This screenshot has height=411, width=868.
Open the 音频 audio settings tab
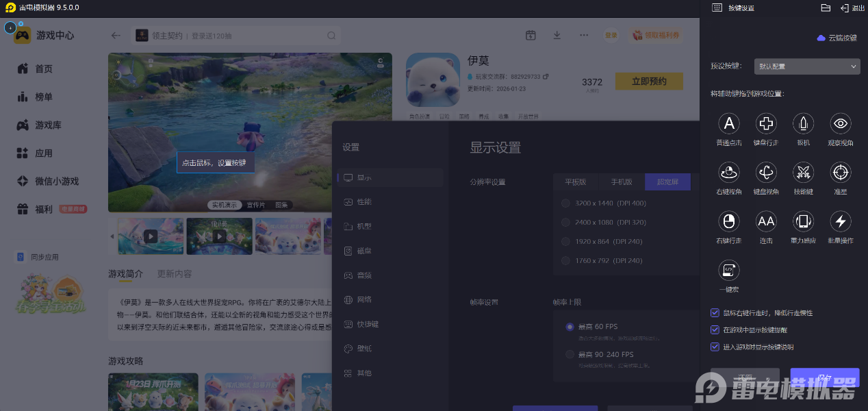pos(391,275)
